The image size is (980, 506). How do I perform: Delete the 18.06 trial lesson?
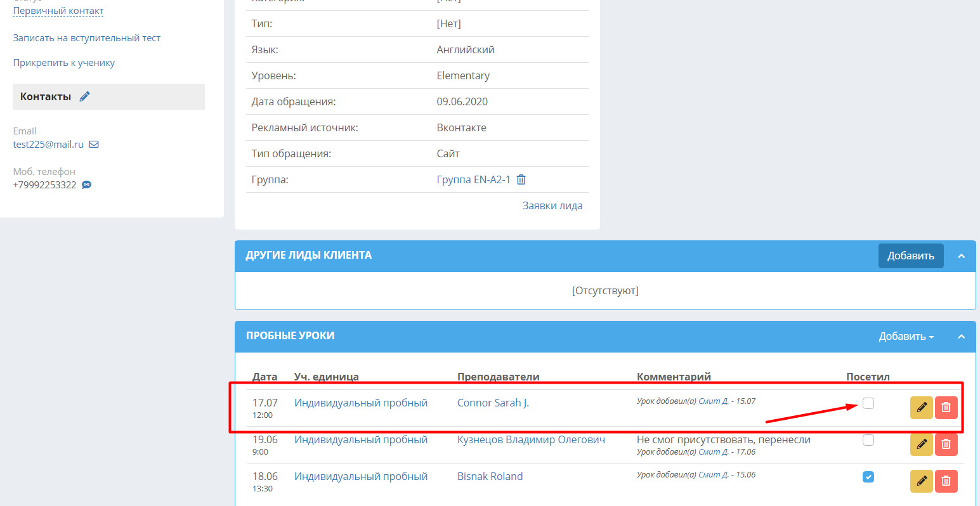point(946,481)
